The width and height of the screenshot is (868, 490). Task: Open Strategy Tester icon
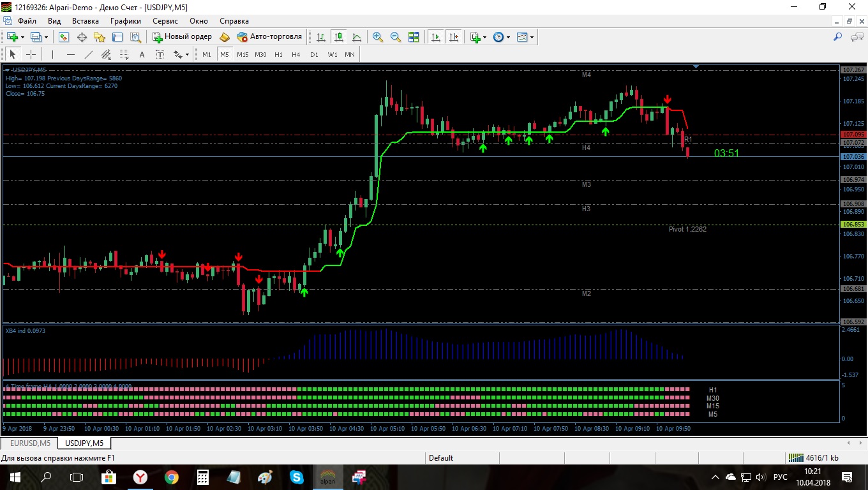[135, 37]
